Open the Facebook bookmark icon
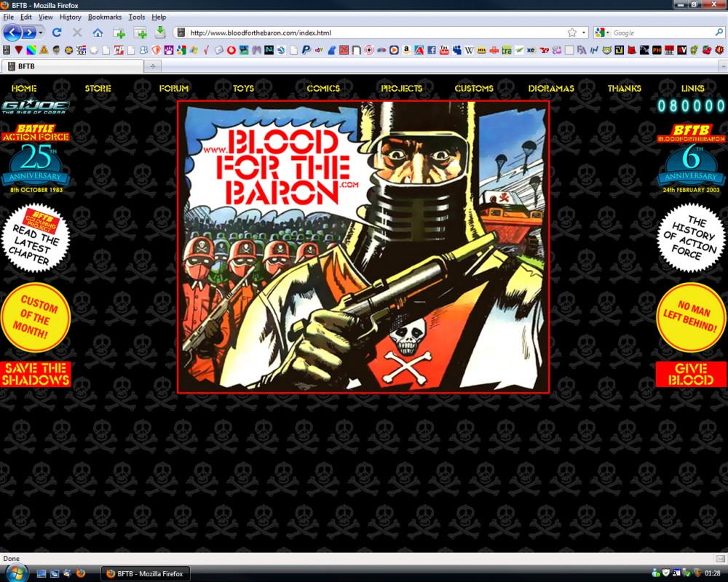The width and height of the screenshot is (728, 582). point(432,50)
